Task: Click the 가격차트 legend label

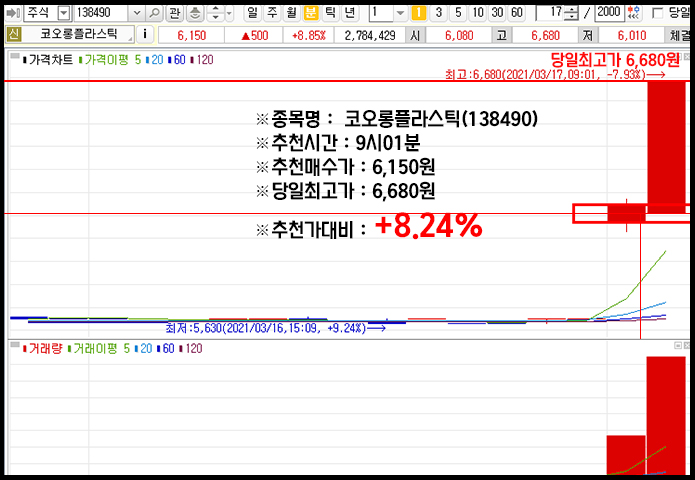Action: 47,59
